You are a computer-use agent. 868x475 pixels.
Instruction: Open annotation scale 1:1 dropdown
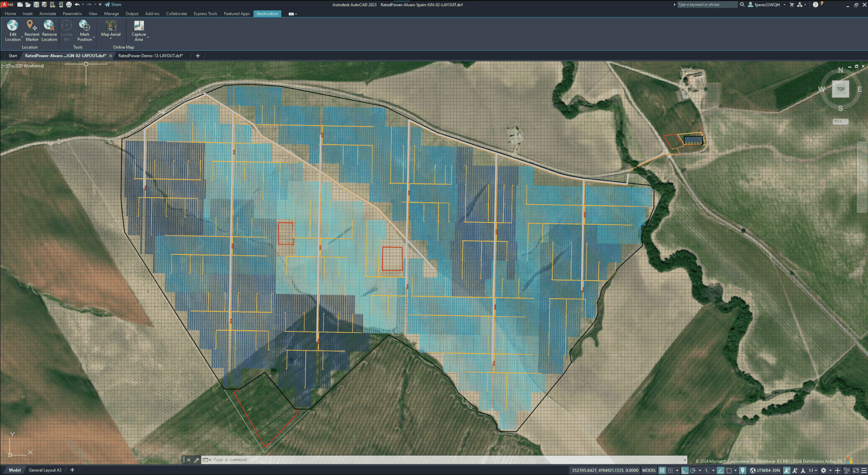point(812,470)
